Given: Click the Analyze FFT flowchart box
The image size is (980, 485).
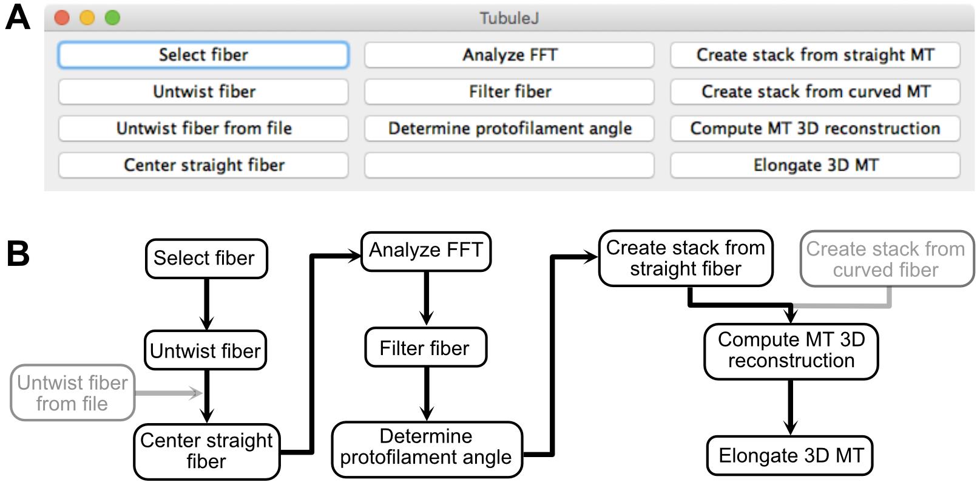Looking at the screenshot, I should coord(426,251).
